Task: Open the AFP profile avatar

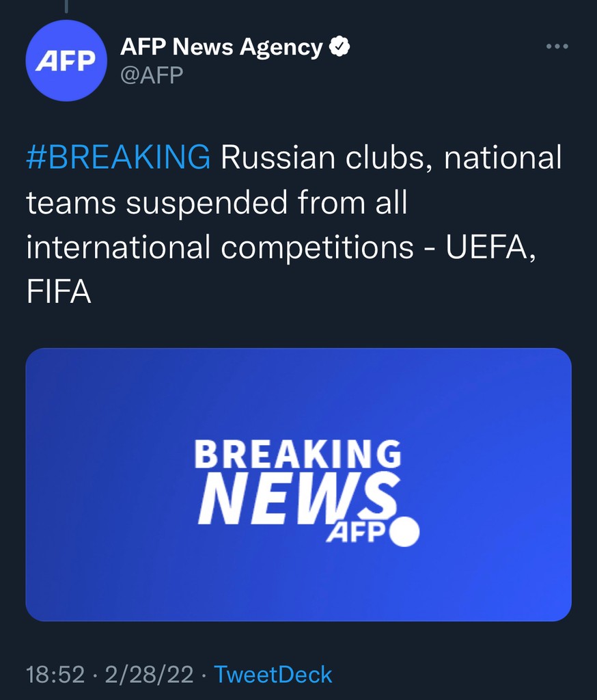Action: 66,61
